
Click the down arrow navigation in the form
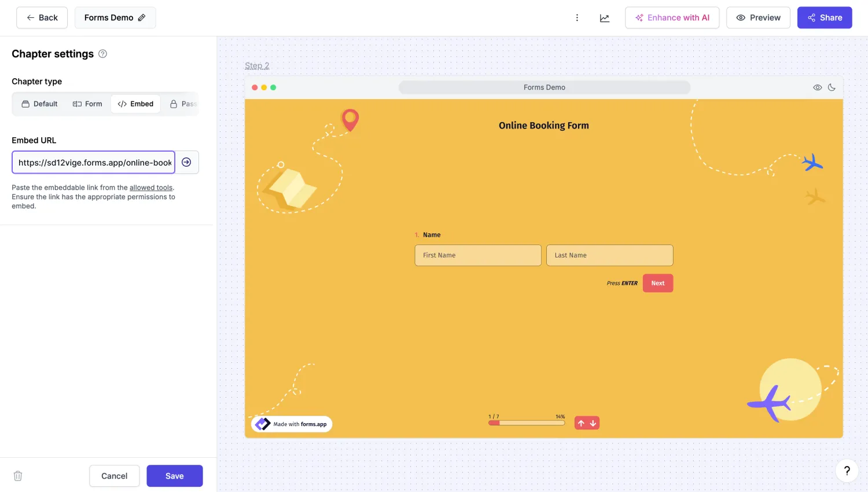[x=593, y=423]
